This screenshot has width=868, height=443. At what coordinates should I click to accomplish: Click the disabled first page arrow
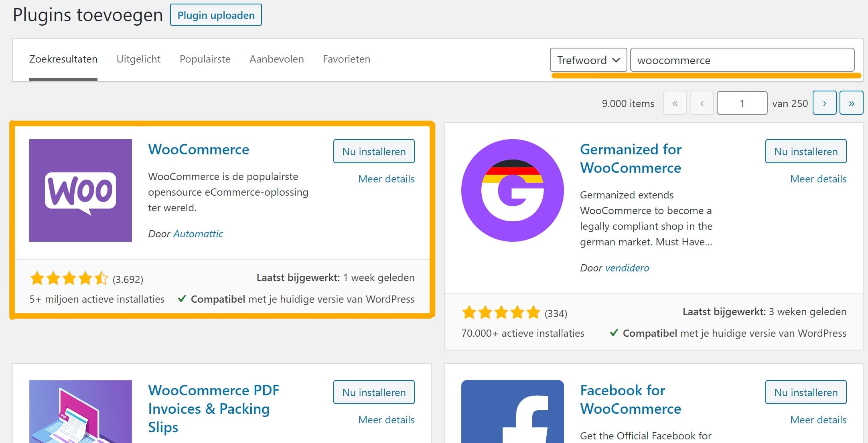675,103
